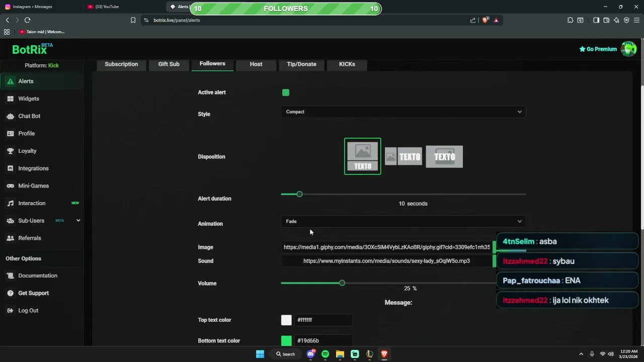Image resolution: width=644 pixels, height=362 pixels.
Task: Click the Brave Shields icon
Action: [x=485, y=20]
